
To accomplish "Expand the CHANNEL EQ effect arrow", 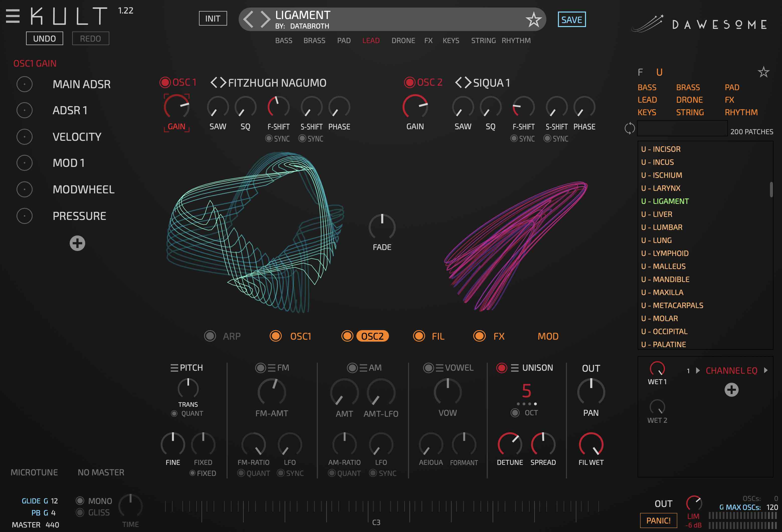I will click(x=766, y=370).
